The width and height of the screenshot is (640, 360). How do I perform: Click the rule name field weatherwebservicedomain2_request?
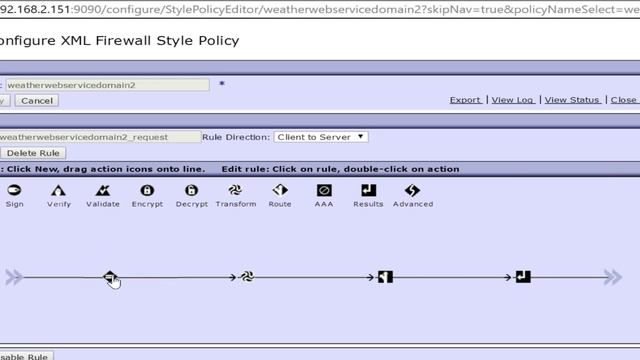click(100, 137)
